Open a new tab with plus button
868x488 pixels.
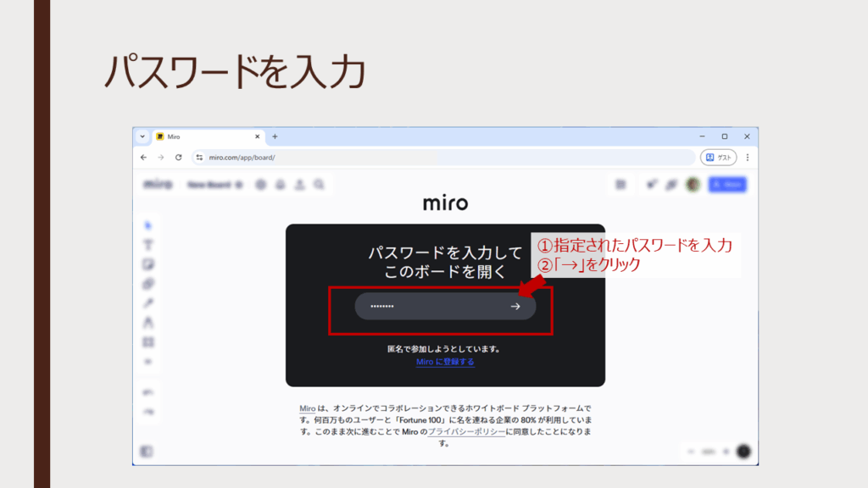click(275, 136)
